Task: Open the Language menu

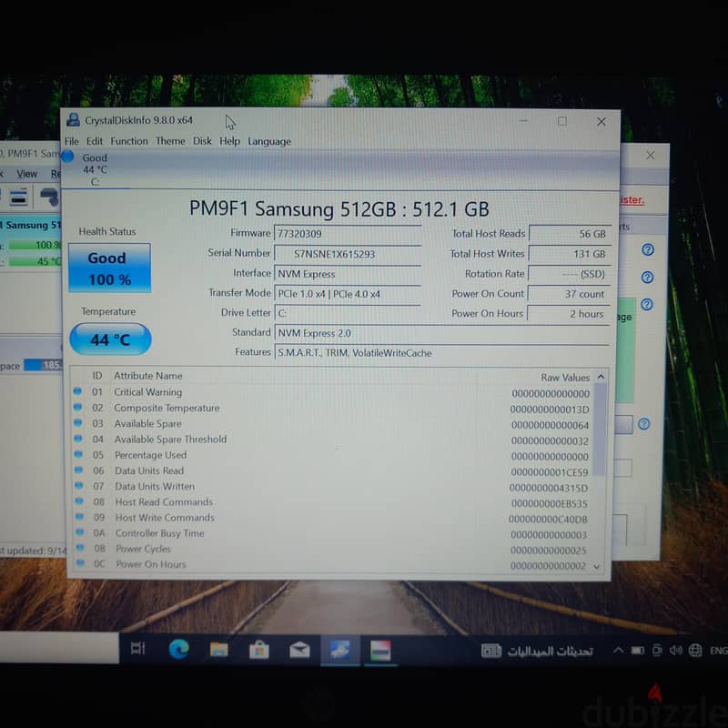Action: 269,142
